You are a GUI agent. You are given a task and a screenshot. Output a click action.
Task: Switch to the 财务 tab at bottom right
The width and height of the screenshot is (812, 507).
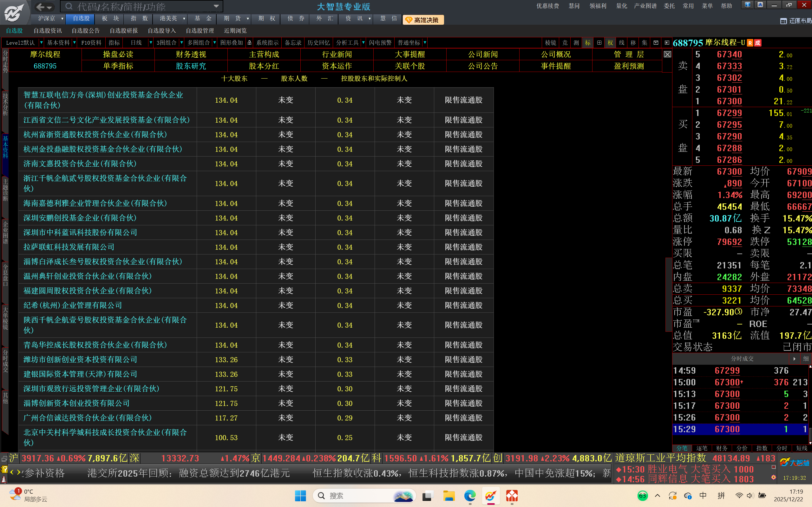point(722,448)
